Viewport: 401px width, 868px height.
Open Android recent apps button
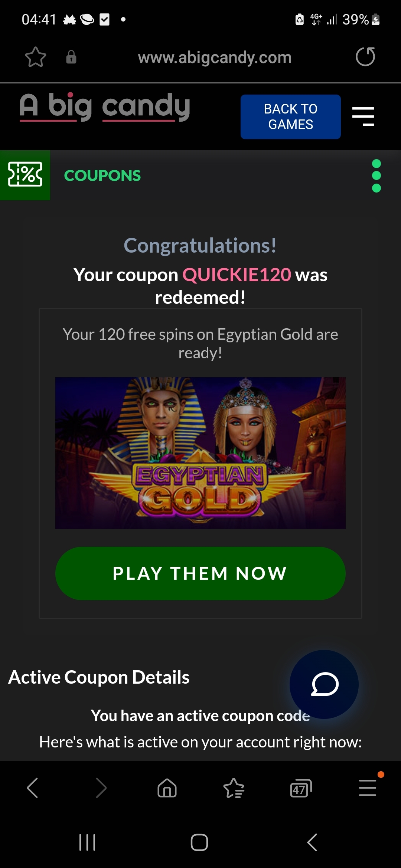click(x=88, y=842)
